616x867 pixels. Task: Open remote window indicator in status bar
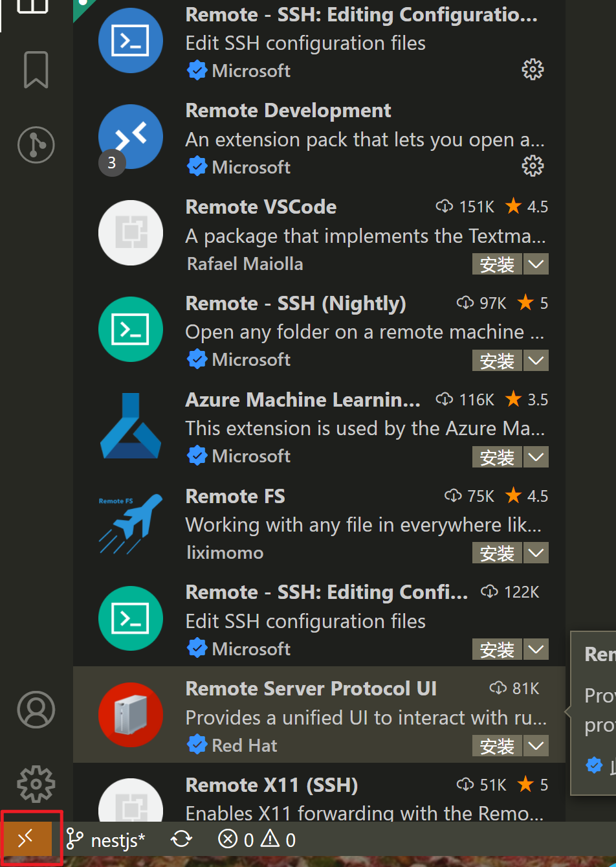26,840
